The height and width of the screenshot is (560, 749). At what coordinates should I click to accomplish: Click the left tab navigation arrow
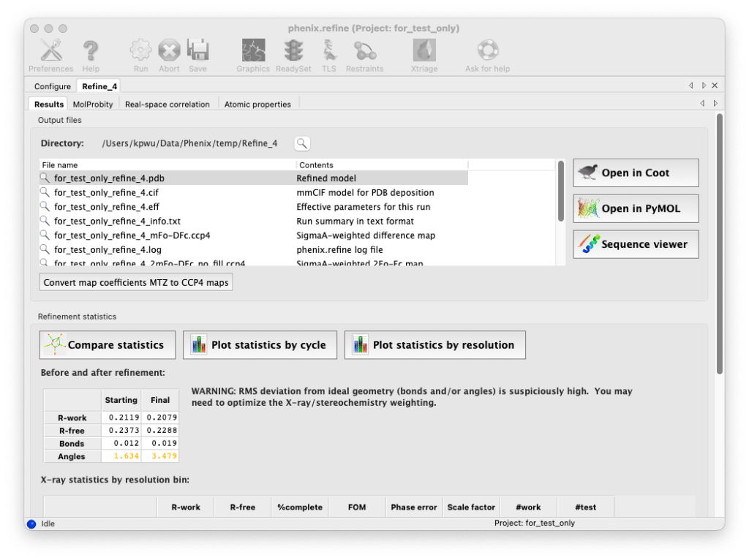(x=690, y=85)
